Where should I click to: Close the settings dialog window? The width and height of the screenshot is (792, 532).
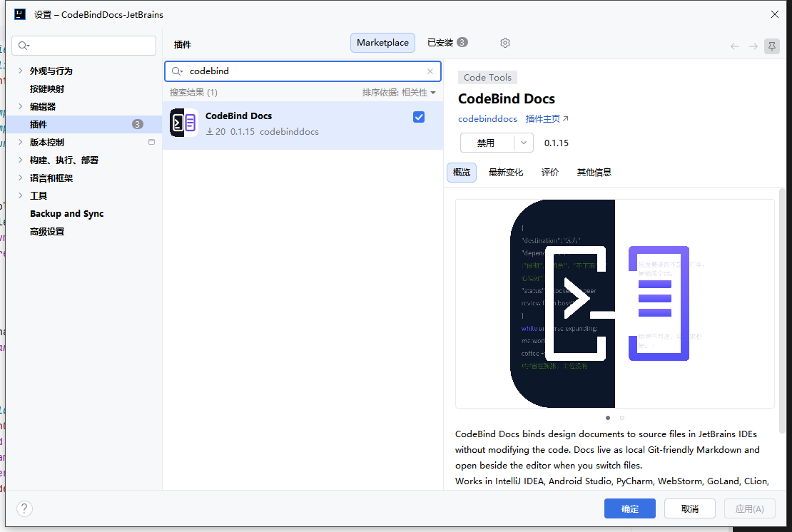coord(774,15)
